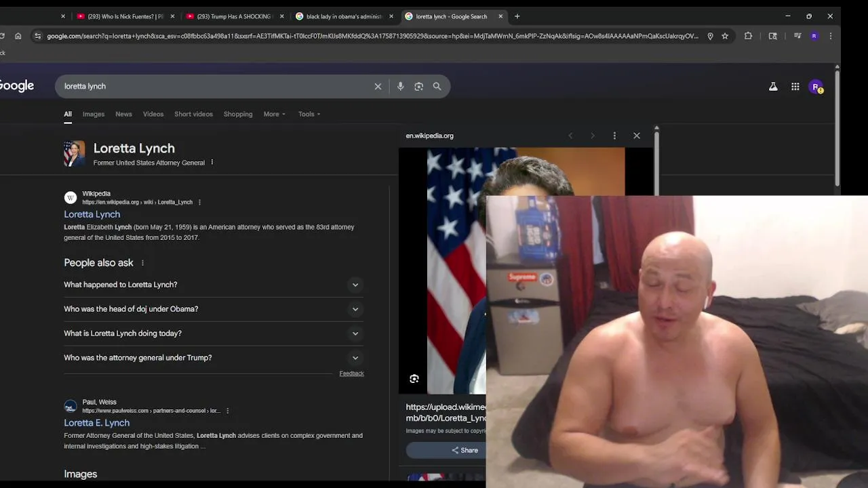The width and height of the screenshot is (868, 488).
Task: Open Search Labs flask icon
Action: click(x=773, y=87)
